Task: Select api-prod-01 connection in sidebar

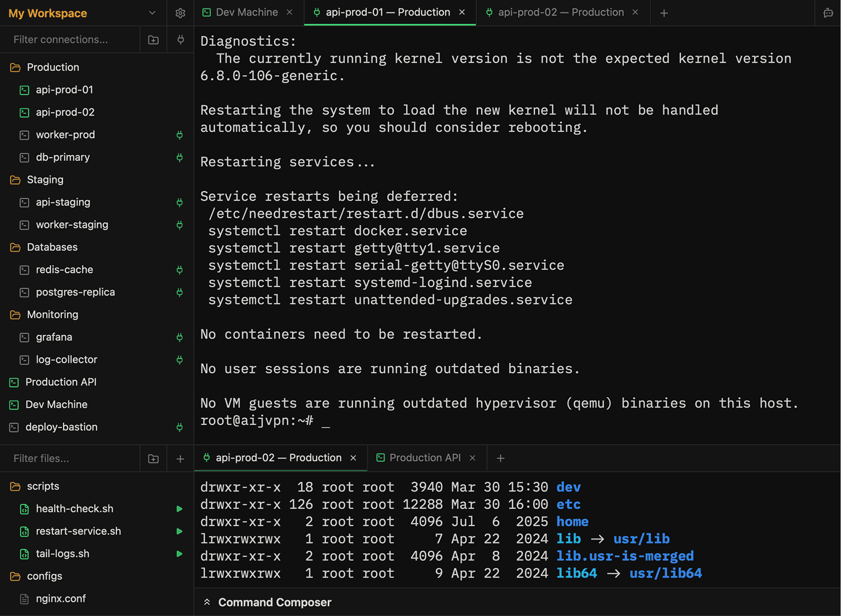Action: 97,89
